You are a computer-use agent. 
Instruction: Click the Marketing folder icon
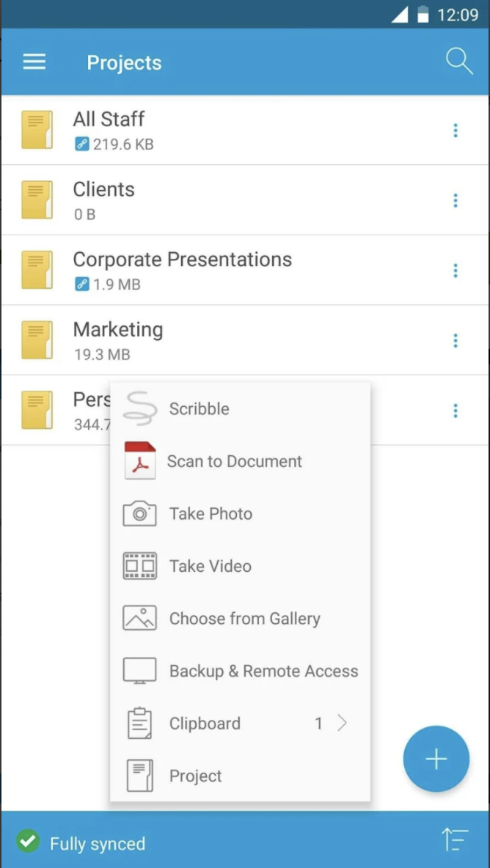37,339
